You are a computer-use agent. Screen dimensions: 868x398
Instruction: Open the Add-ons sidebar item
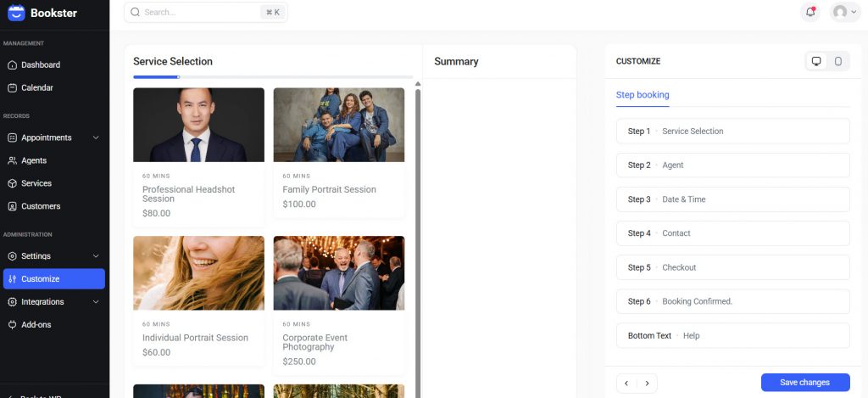(x=36, y=324)
